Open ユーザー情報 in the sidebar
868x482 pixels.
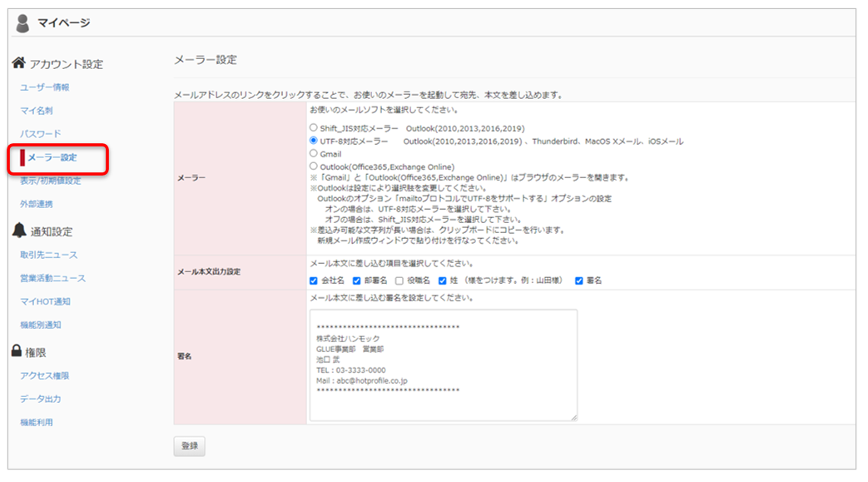point(45,87)
